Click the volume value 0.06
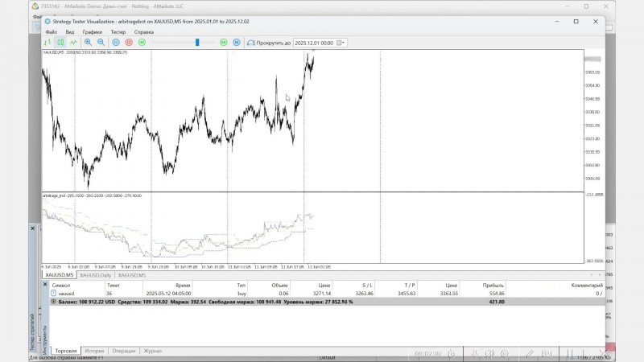The image size is (644, 362). click(x=283, y=294)
